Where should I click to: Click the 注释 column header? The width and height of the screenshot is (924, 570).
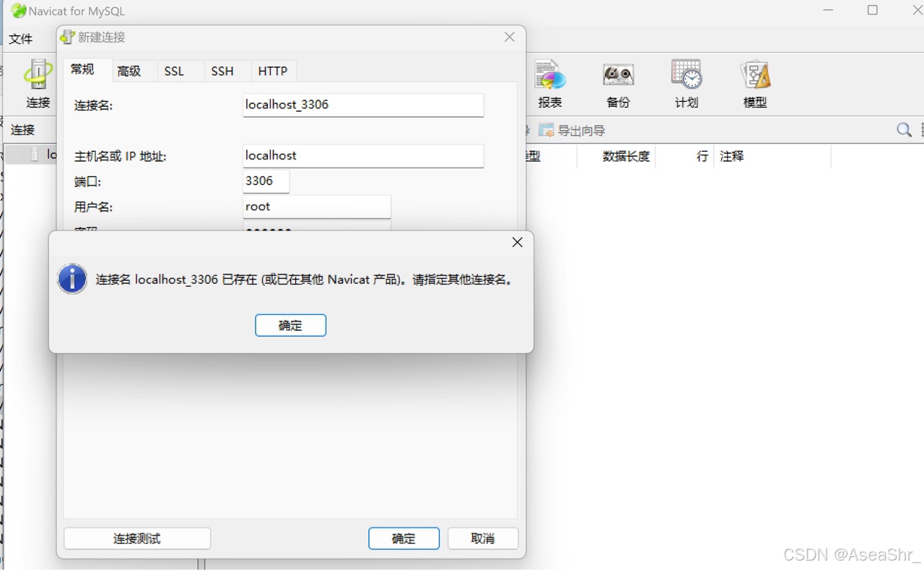tap(772, 156)
